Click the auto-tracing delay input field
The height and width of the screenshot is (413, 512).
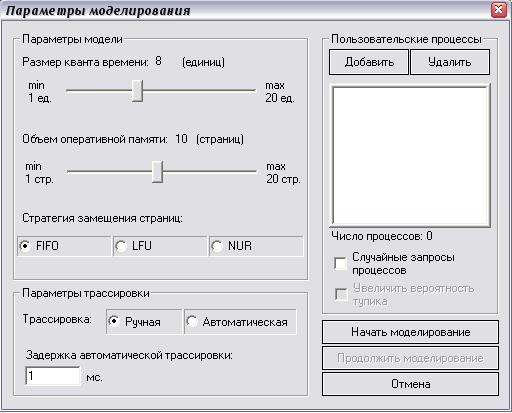[x=53, y=376]
